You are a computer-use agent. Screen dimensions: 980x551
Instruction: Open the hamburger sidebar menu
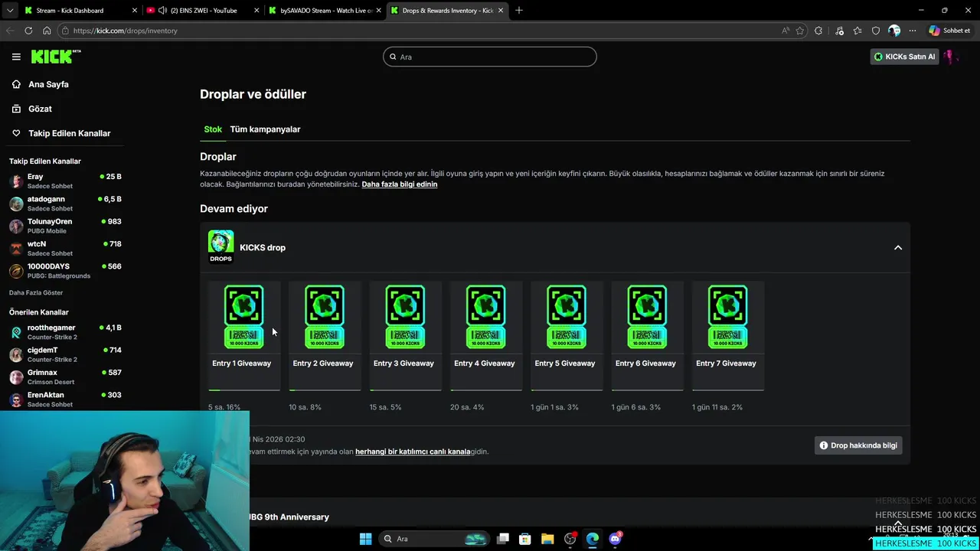(x=16, y=57)
